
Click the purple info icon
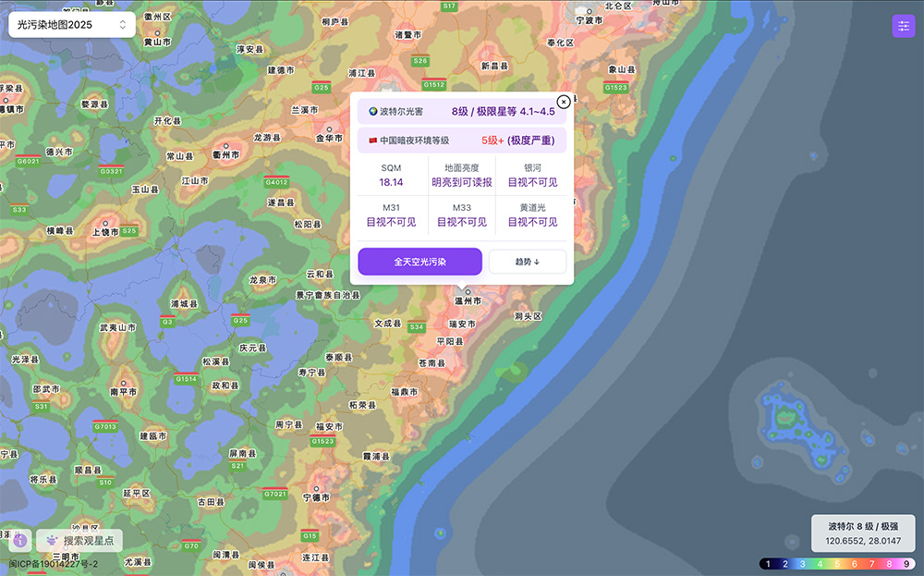pos(20,540)
